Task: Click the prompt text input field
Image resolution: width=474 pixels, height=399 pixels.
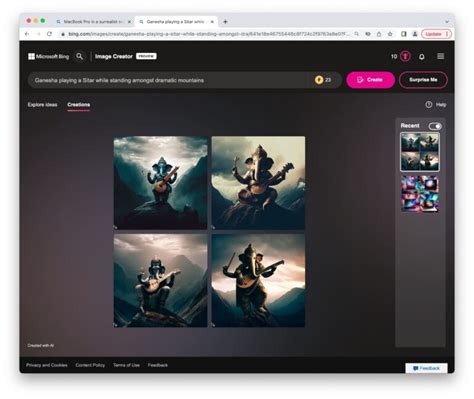Action: [170, 80]
